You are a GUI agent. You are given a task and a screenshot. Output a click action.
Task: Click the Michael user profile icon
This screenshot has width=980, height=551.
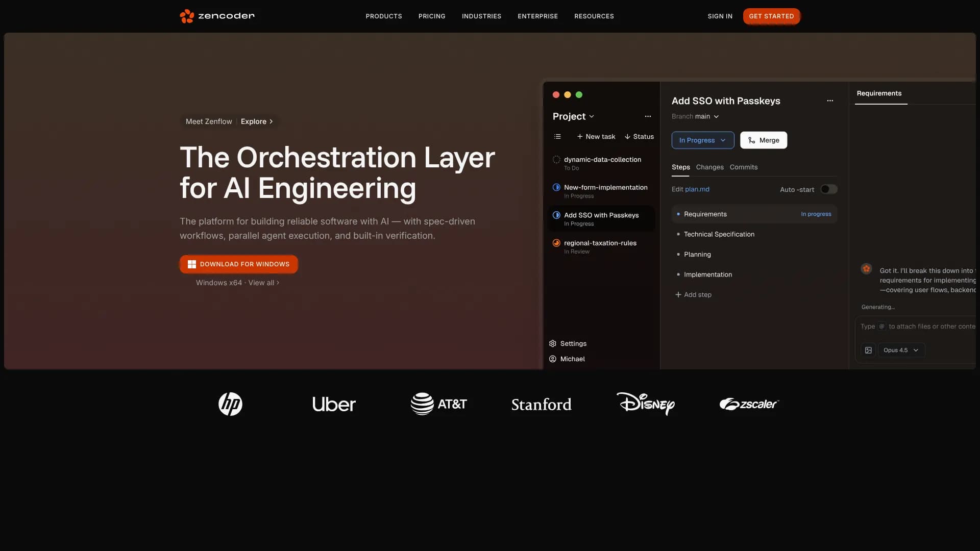(x=553, y=359)
